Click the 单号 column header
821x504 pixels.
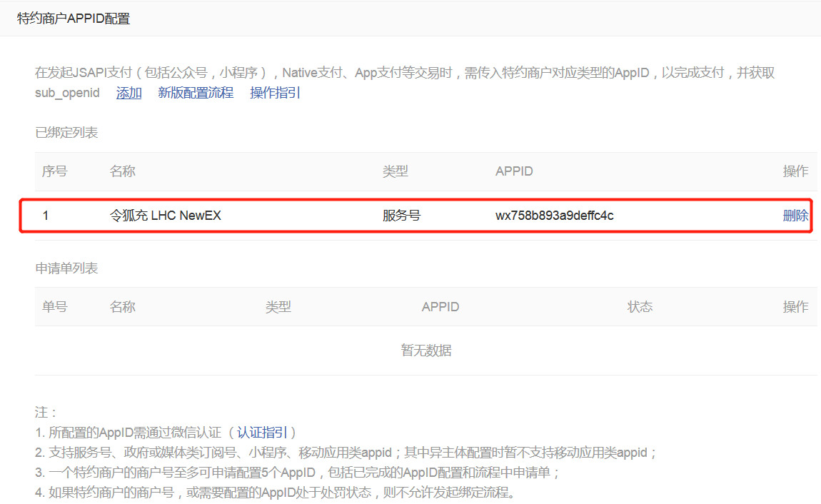[54, 307]
